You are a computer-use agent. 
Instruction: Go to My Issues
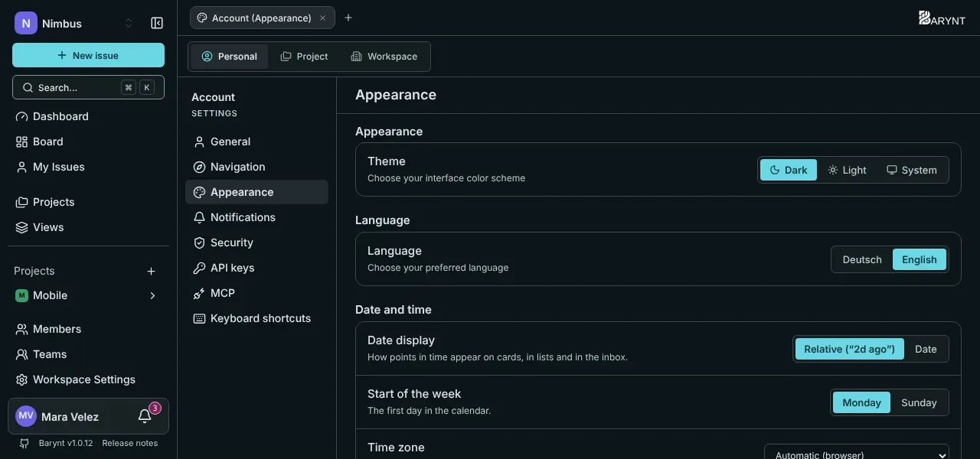[x=88, y=167]
